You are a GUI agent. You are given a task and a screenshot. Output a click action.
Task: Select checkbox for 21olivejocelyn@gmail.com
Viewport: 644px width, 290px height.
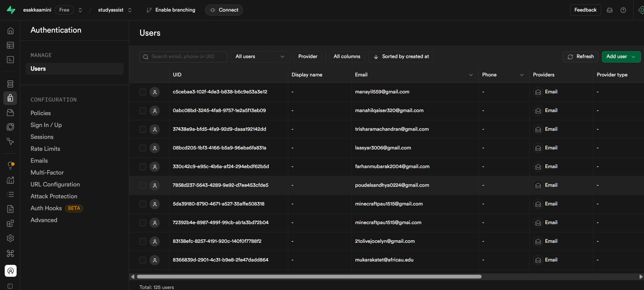(x=143, y=241)
